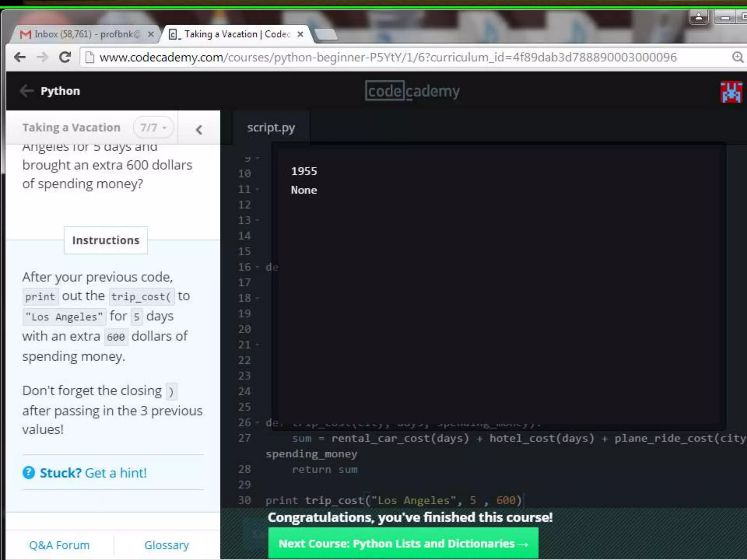This screenshot has height=560, width=747.
Task: Reload the Codecademy page
Action: [65, 57]
